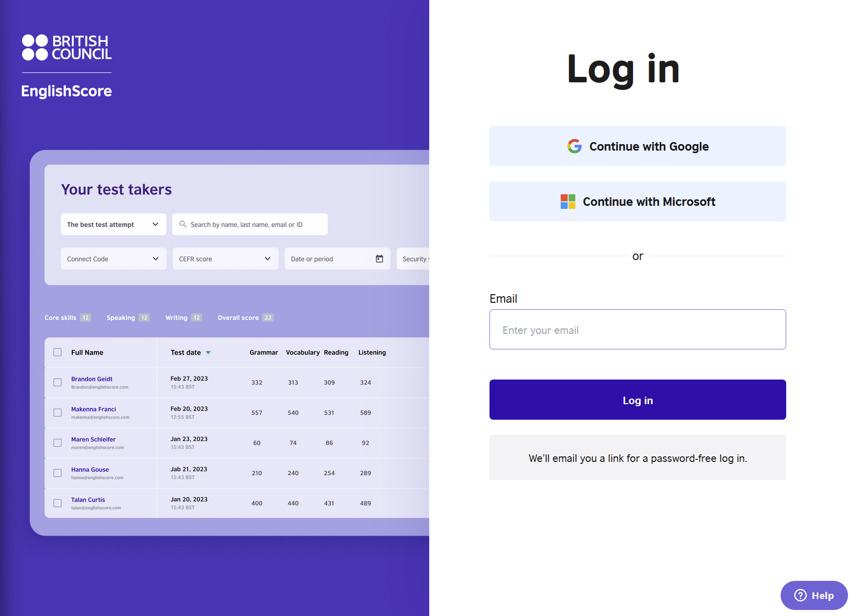Click Talan Curtis's Listening score 489
Viewport: 860px width, 616px height.
pyautogui.click(x=365, y=503)
